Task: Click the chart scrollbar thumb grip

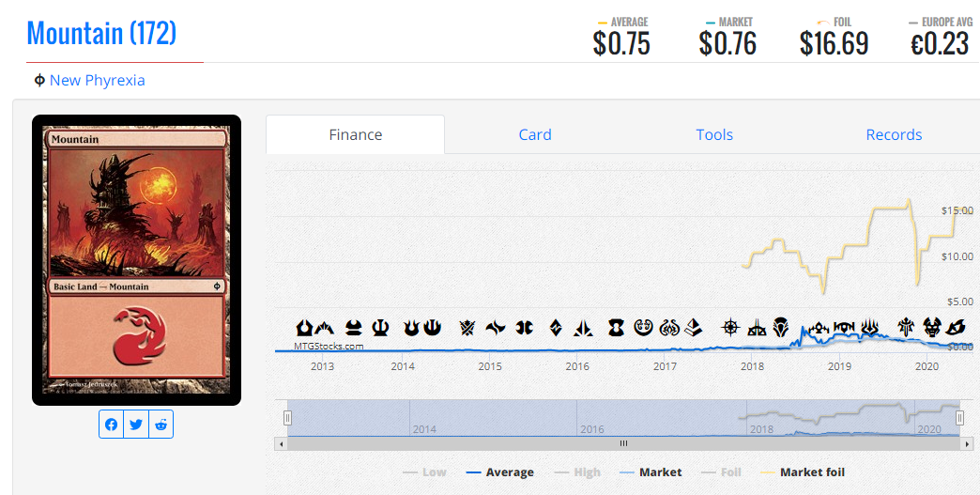Action: click(x=623, y=443)
